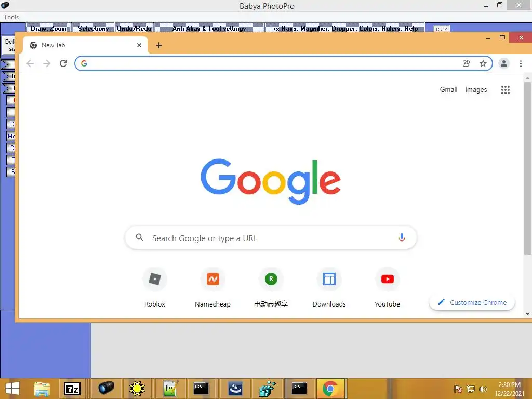This screenshot has width=532, height=399.
Task: Open 7-Zip from the taskbar
Action: [x=72, y=389]
